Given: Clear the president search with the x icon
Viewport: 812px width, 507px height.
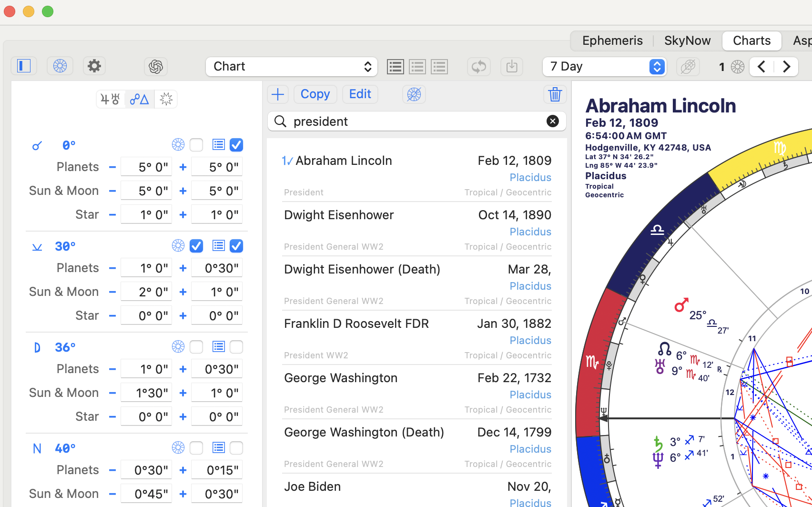Looking at the screenshot, I should click(552, 121).
